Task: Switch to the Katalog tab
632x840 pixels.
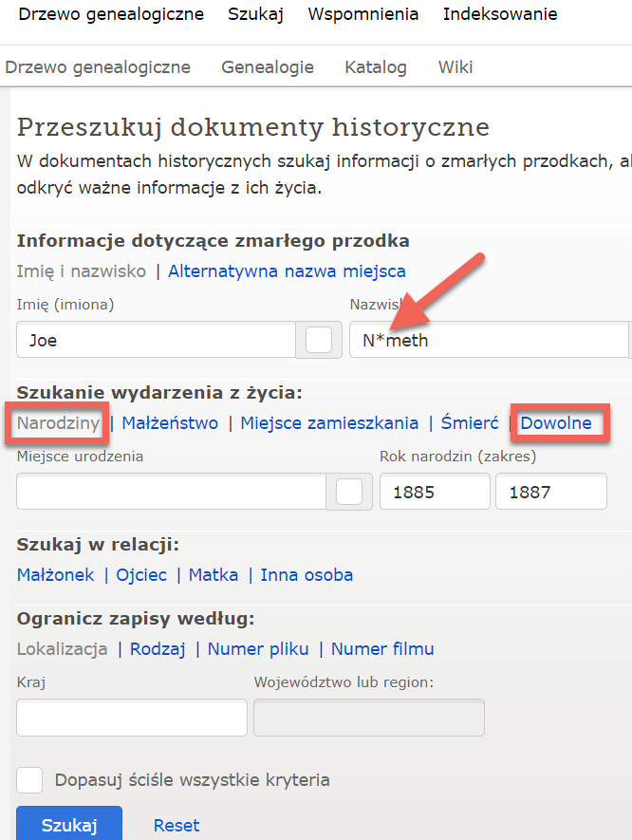Action: [376, 67]
